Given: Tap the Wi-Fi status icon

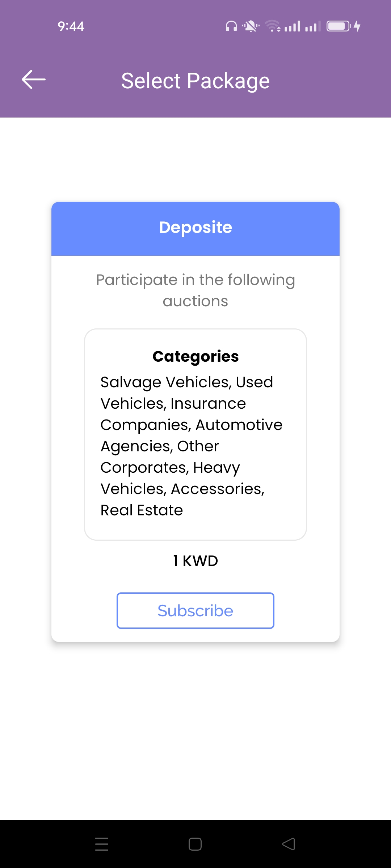Looking at the screenshot, I should coord(273,26).
